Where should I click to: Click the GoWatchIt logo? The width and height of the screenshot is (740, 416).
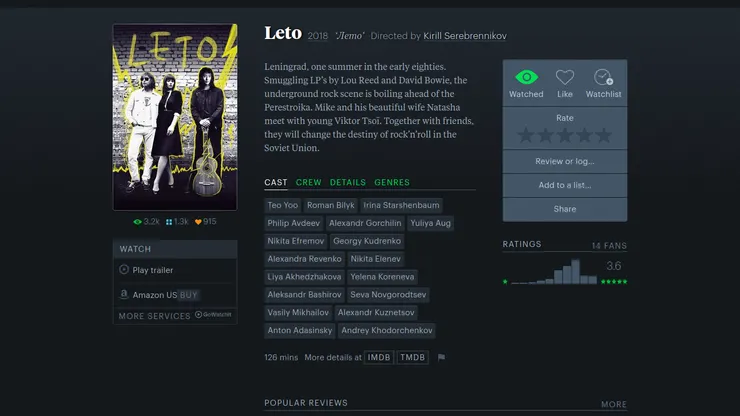[213, 315]
